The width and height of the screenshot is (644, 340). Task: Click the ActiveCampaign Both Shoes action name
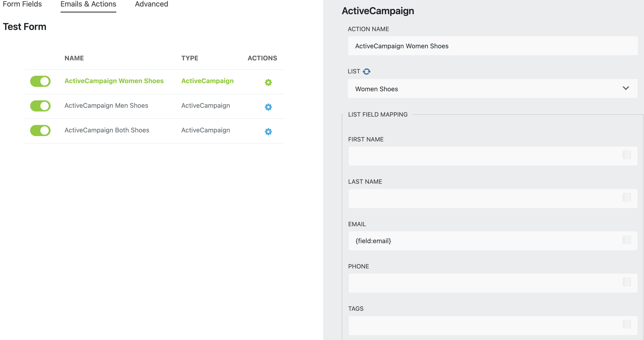click(x=107, y=130)
